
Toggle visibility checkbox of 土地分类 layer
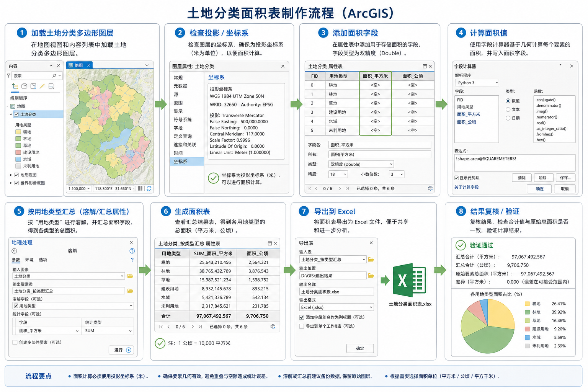point(16,114)
